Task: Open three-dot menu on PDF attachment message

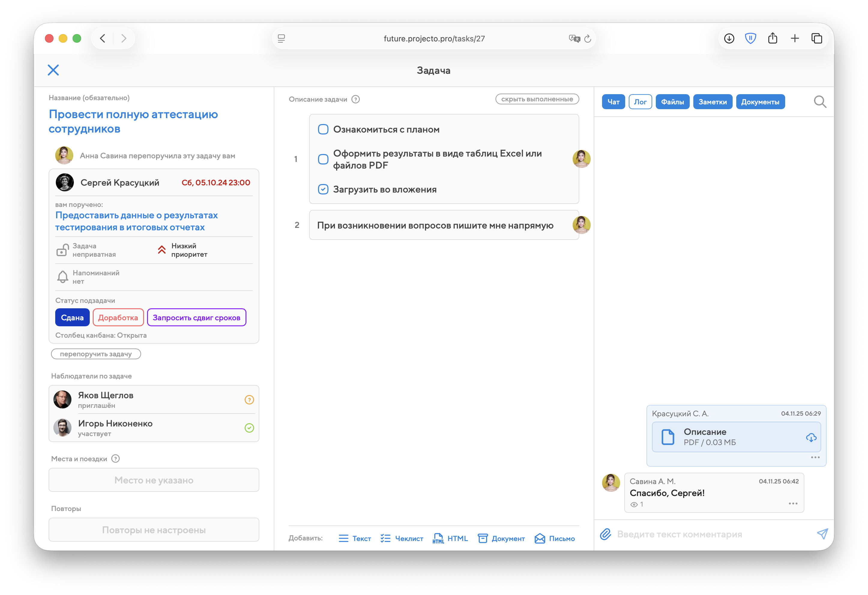Action: [x=815, y=457]
